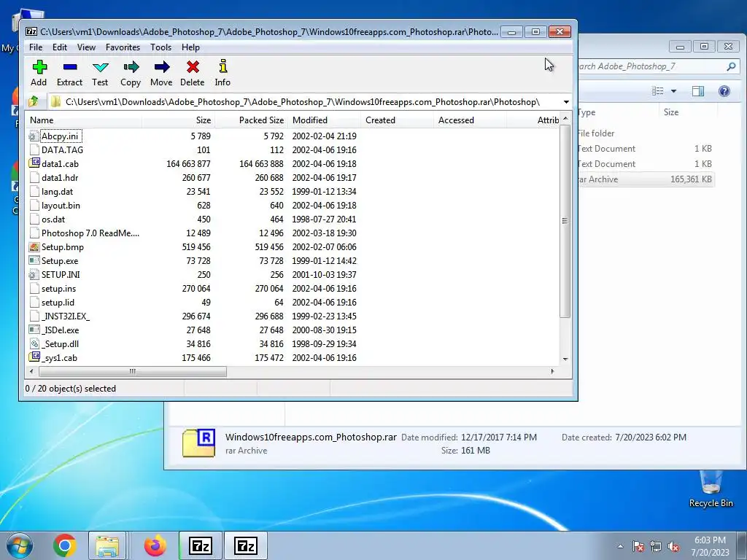Switch to the first 7-Zip taskbar window
747x560 pixels.
tap(201, 545)
